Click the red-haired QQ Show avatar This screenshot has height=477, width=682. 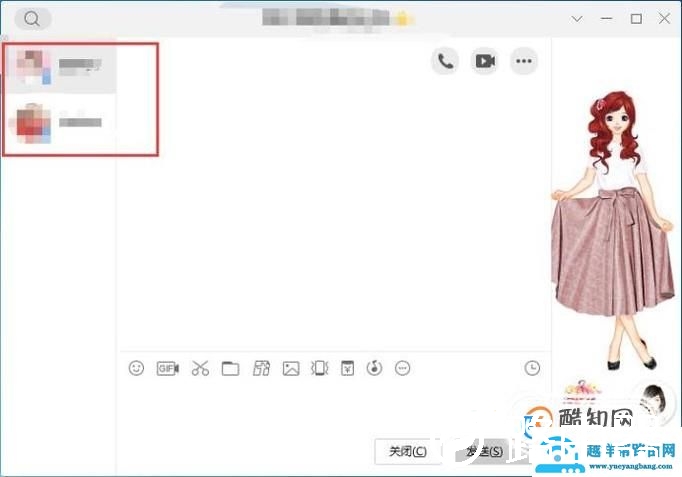(613, 230)
